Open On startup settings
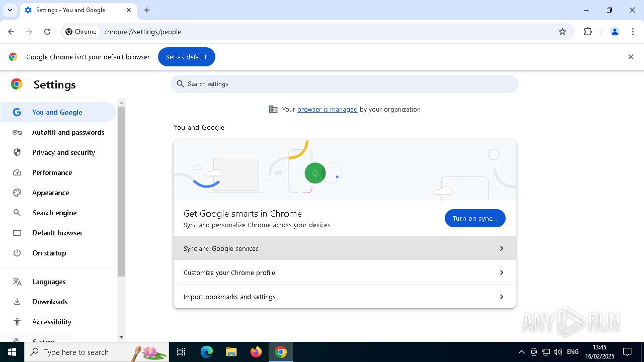The image size is (644, 362). point(58,253)
